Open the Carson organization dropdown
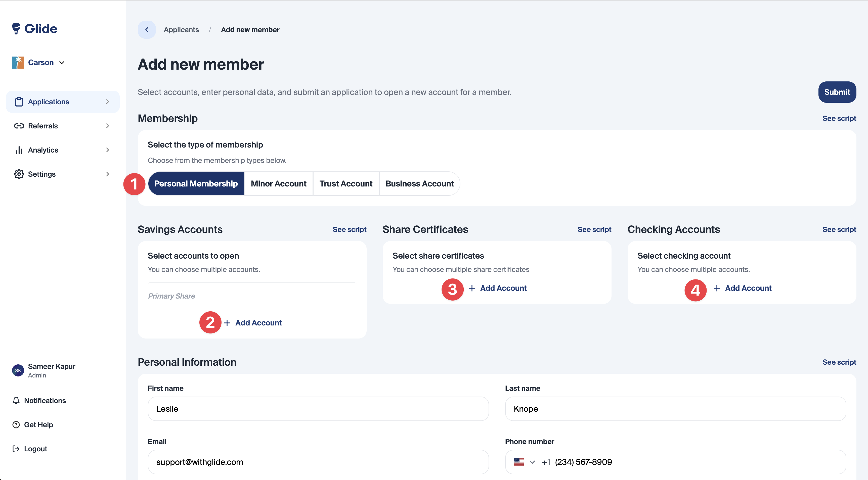The width and height of the screenshot is (868, 480). point(62,63)
